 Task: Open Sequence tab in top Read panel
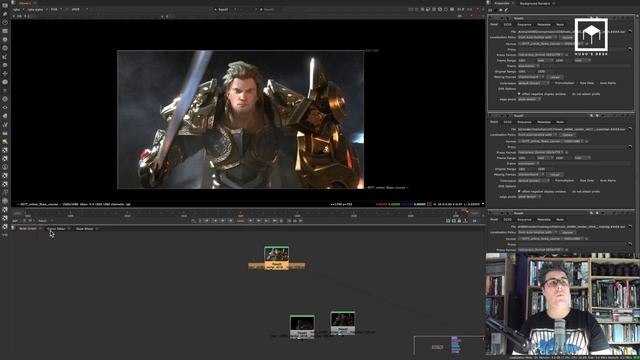tap(524, 24)
